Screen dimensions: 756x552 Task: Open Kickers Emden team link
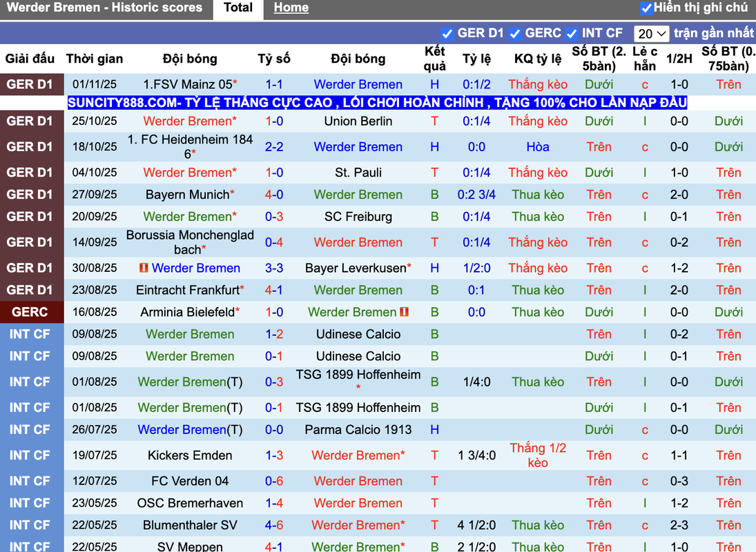pyautogui.click(x=190, y=455)
